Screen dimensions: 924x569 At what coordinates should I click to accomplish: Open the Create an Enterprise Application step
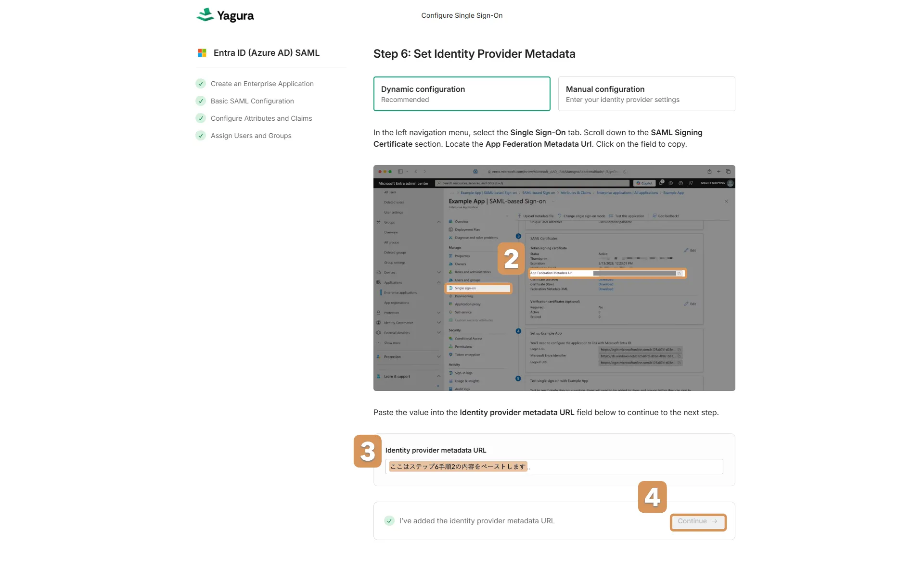pos(262,84)
